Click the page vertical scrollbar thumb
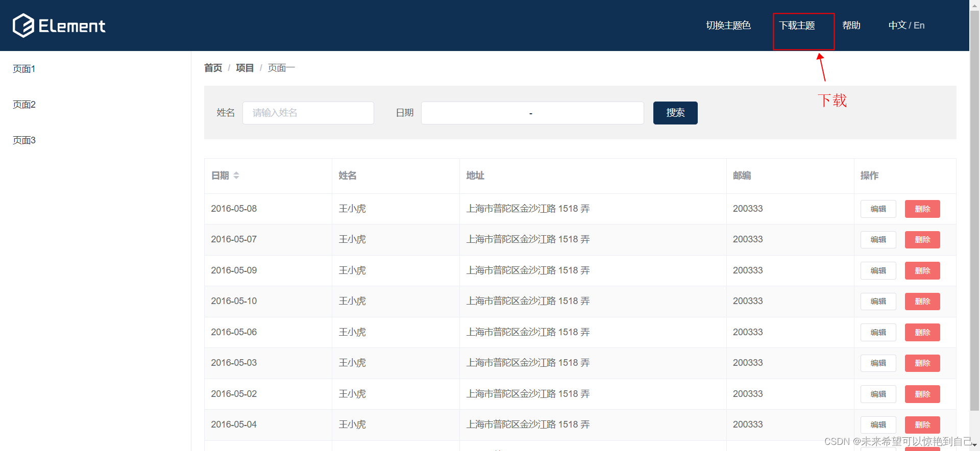The height and width of the screenshot is (451, 980). click(x=974, y=210)
